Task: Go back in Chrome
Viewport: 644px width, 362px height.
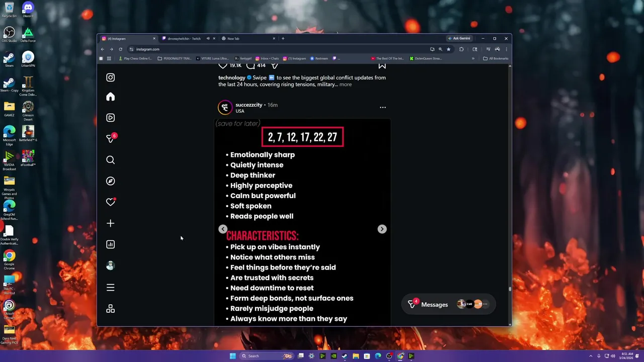Action: click(x=102, y=49)
